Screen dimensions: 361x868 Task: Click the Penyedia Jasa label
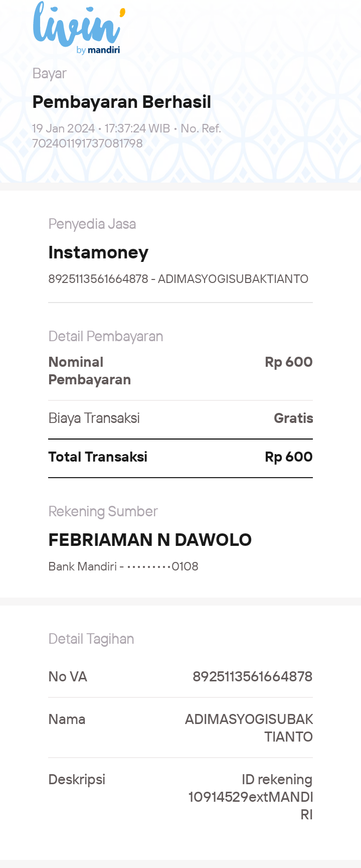(92, 224)
